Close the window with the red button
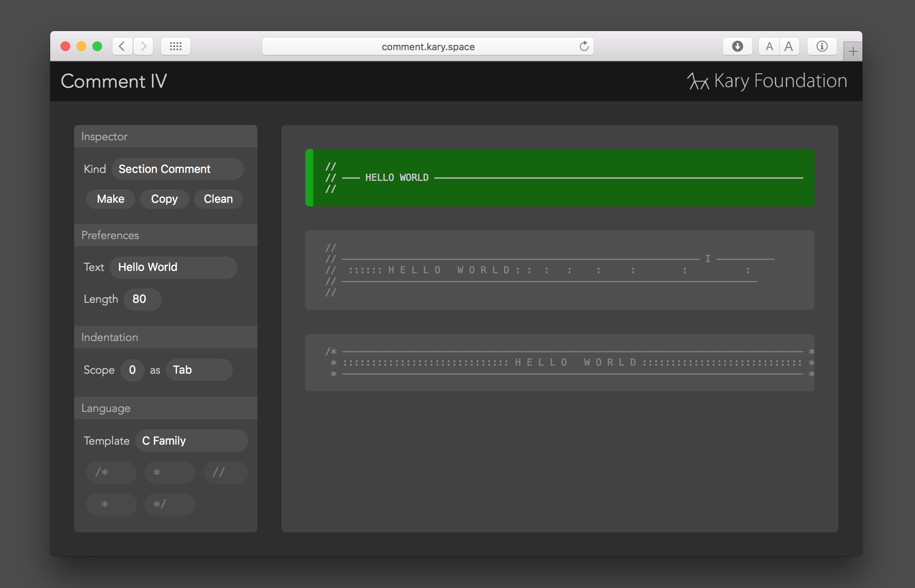Screen dimensions: 915x588 click(x=65, y=47)
